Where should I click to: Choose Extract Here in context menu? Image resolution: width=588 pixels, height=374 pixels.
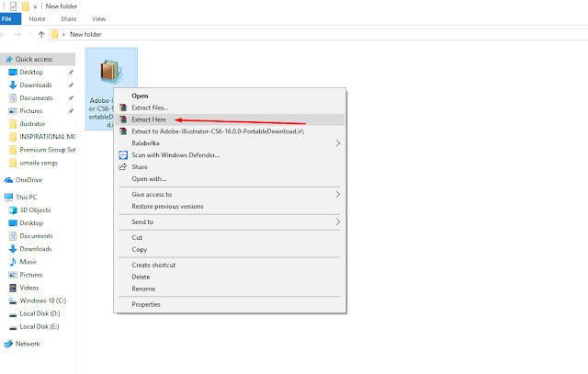[230, 119]
